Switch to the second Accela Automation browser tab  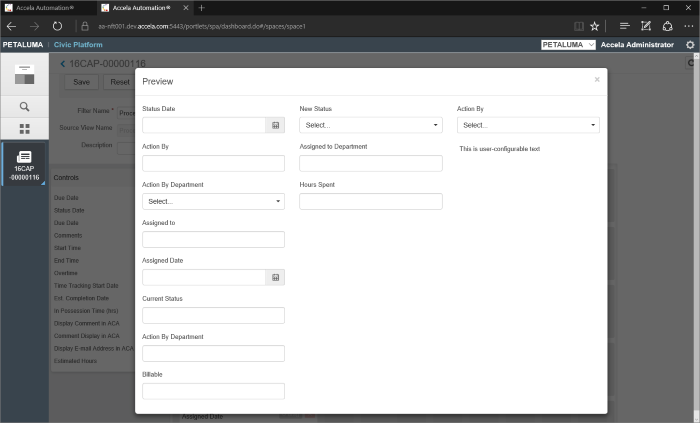tap(148, 8)
